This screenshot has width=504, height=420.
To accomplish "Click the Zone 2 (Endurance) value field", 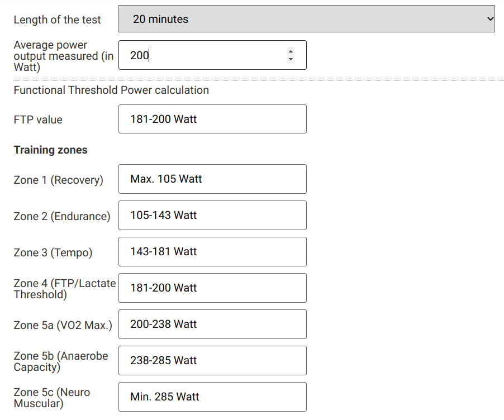I will pos(212,215).
